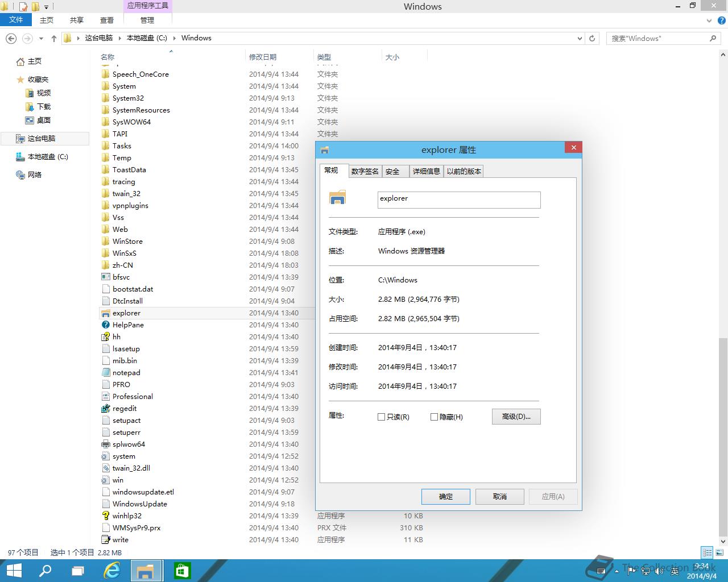Click the Professional file icon

[x=105, y=397]
